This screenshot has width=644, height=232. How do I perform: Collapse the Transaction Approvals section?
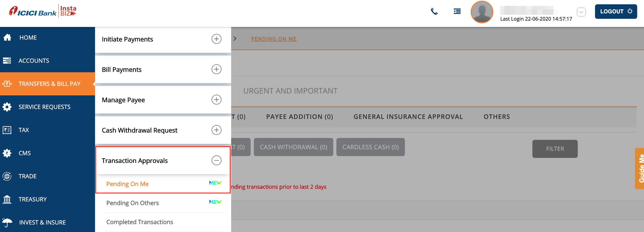tap(216, 160)
